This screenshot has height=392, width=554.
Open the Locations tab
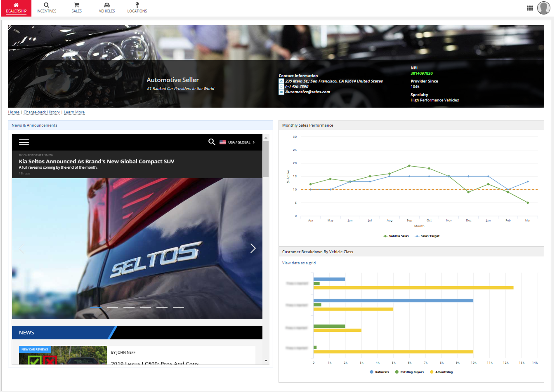pos(137,8)
